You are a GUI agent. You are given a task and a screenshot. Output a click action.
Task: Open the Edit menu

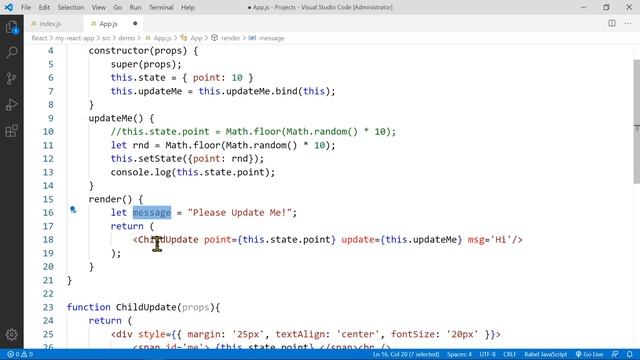click(x=44, y=7)
